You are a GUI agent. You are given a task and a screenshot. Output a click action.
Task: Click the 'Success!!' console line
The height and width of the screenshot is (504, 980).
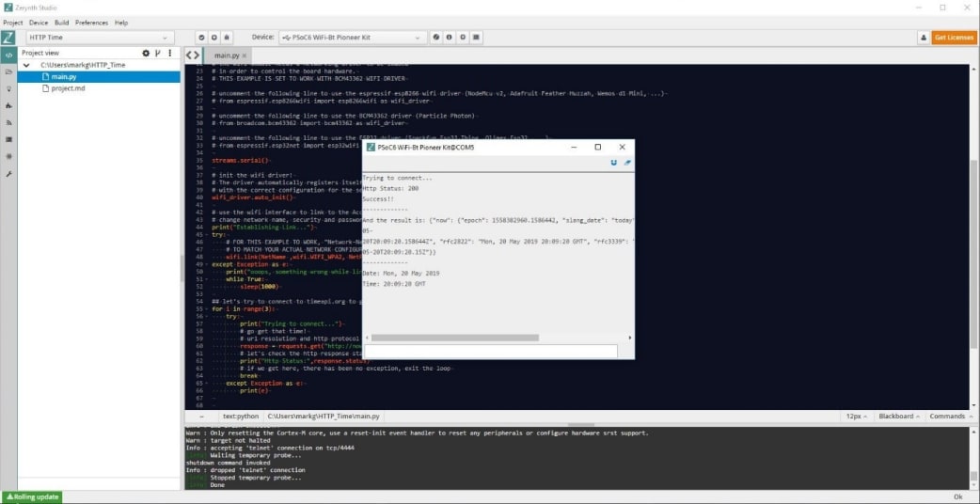(x=378, y=198)
